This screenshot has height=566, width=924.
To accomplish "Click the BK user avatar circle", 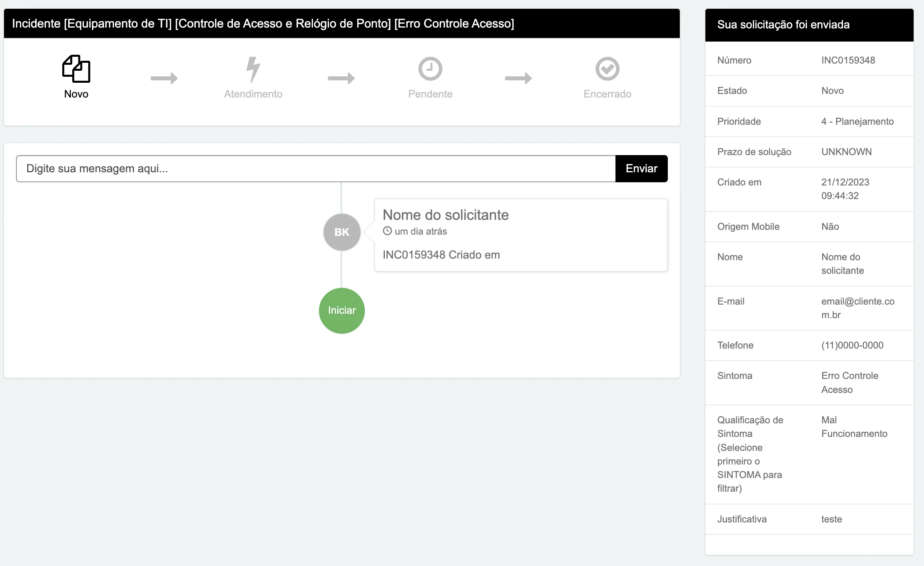I will pos(342,232).
